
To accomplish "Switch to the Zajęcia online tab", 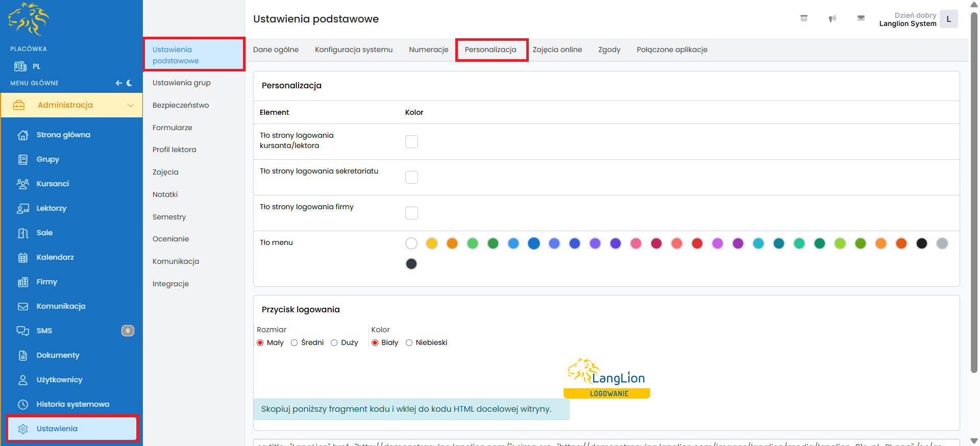I will pyautogui.click(x=557, y=49).
